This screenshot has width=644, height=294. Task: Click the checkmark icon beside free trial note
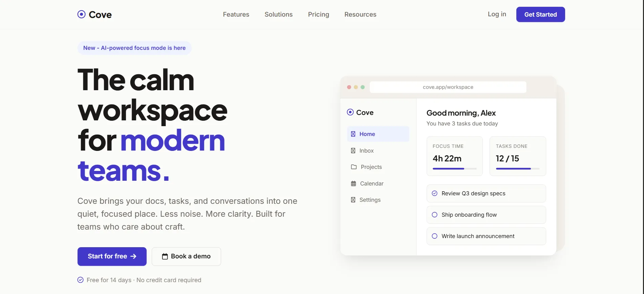(80, 280)
